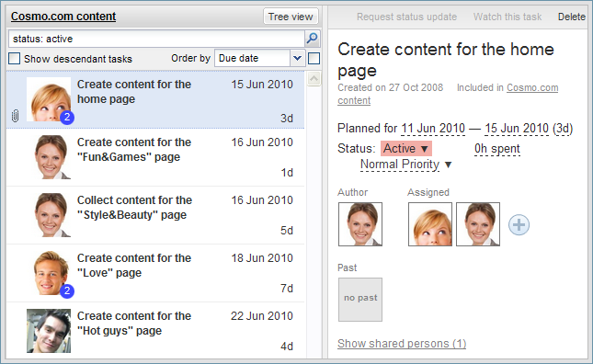593x364 pixels.
Task: Click the (3d) duration in Planned for
Action: point(563,129)
